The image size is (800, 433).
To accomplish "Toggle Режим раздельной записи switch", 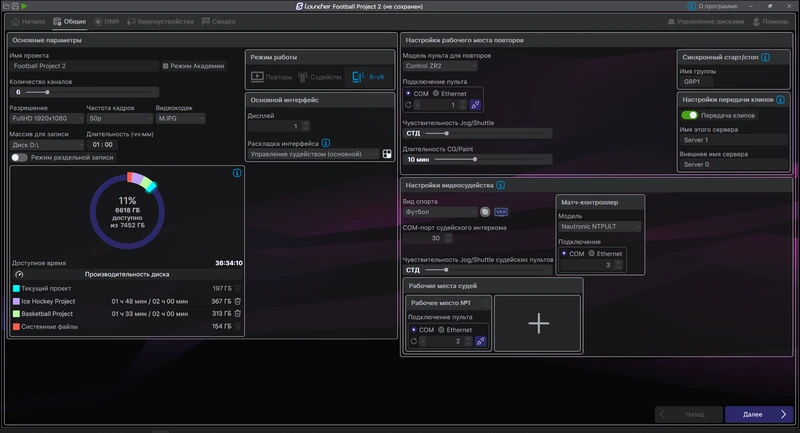I will 19,158.
